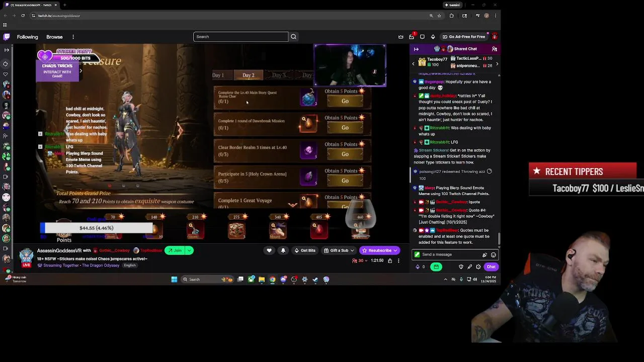The width and height of the screenshot is (644, 362).
Task: Open the Whispers icon in top bar
Action: 422,37
